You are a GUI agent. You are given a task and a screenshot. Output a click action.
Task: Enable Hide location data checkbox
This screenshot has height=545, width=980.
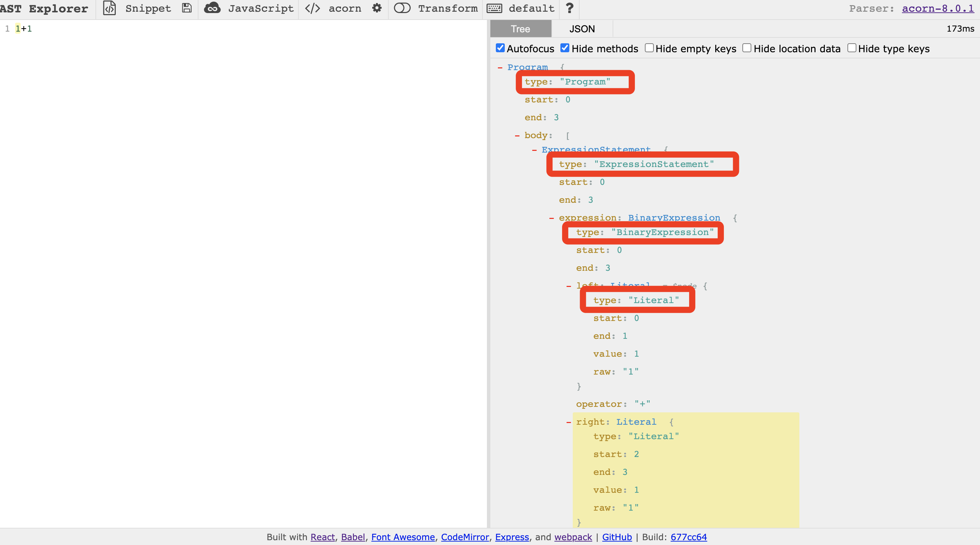pos(747,48)
